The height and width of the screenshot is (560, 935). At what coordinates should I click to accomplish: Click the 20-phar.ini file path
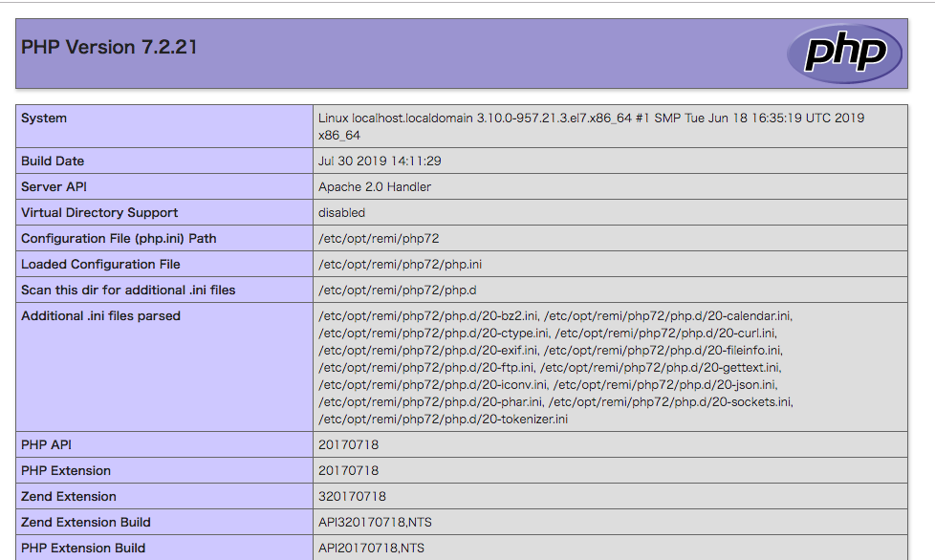(x=430, y=402)
